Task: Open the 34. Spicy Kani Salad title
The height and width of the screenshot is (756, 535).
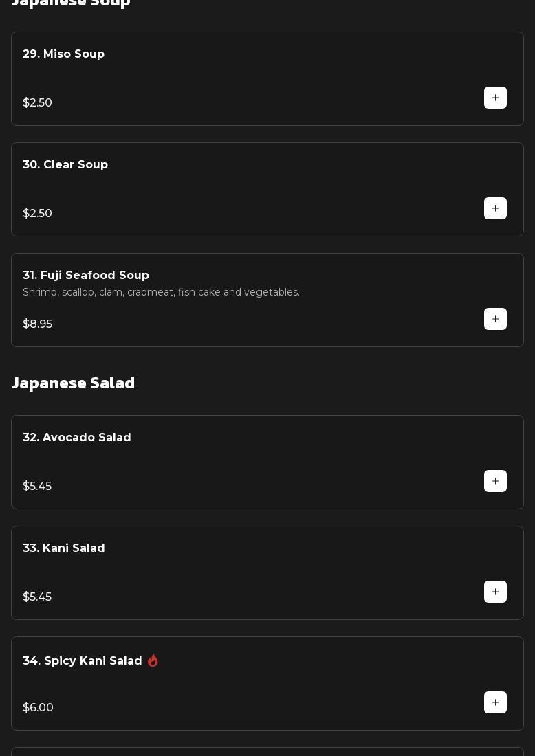Action: click(83, 660)
